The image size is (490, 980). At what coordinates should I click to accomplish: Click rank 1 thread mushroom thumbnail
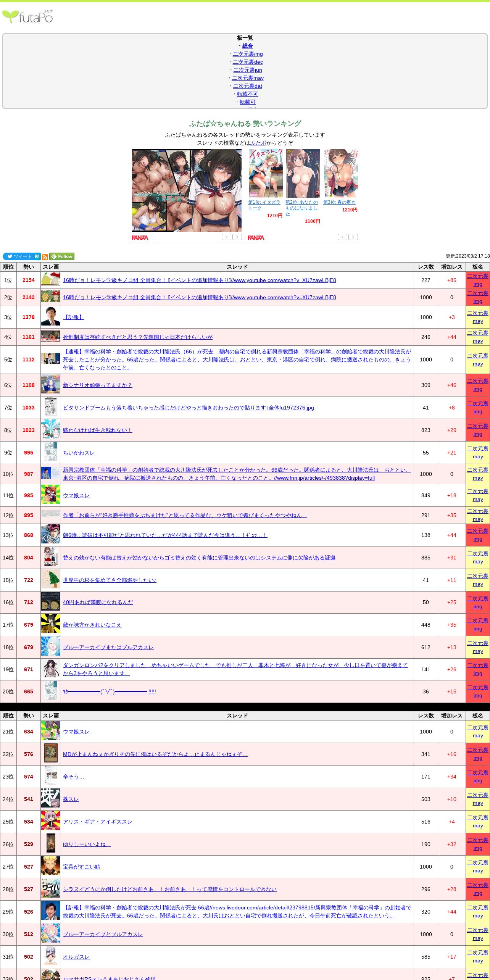(51, 279)
